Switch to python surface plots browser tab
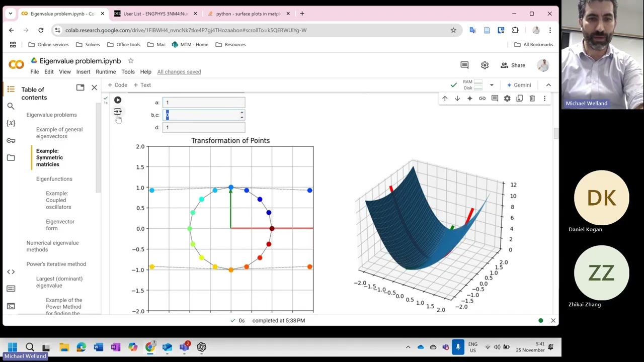The height and width of the screenshot is (362, 644). [248, 14]
